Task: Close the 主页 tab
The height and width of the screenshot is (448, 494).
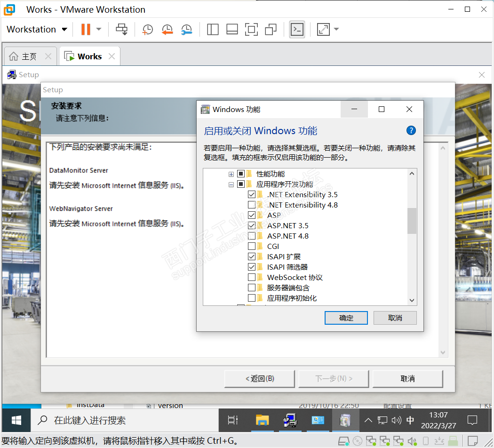Action: (48, 56)
